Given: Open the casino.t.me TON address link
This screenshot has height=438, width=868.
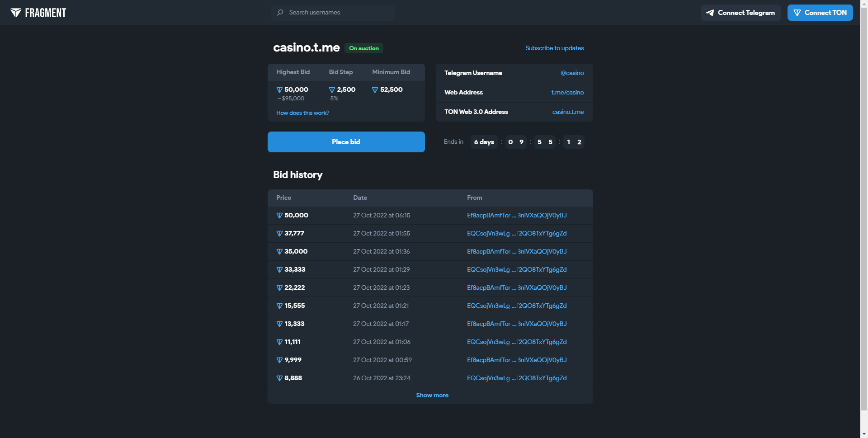Looking at the screenshot, I should 568,112.
